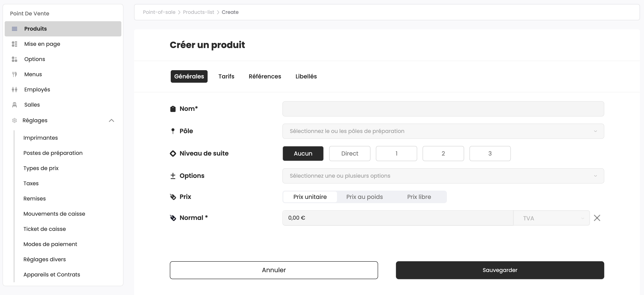
Task: Click the Salles chair icon
Action: pyautogui.click(x=15, y=105)
